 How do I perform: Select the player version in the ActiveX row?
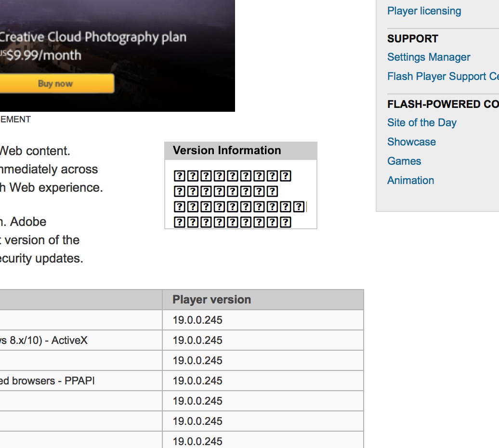pyautogui.click(x=197, y=340)
